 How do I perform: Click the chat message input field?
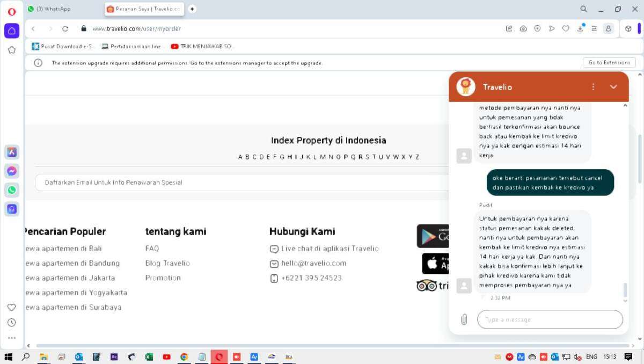click(x=550, y=319)
